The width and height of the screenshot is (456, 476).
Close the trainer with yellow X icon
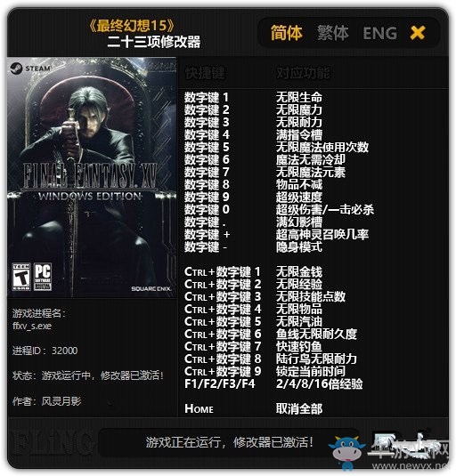[x=418, y=33]
